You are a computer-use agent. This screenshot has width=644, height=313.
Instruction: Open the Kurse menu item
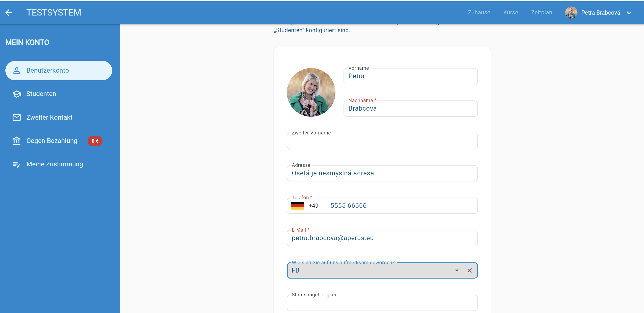511,13
